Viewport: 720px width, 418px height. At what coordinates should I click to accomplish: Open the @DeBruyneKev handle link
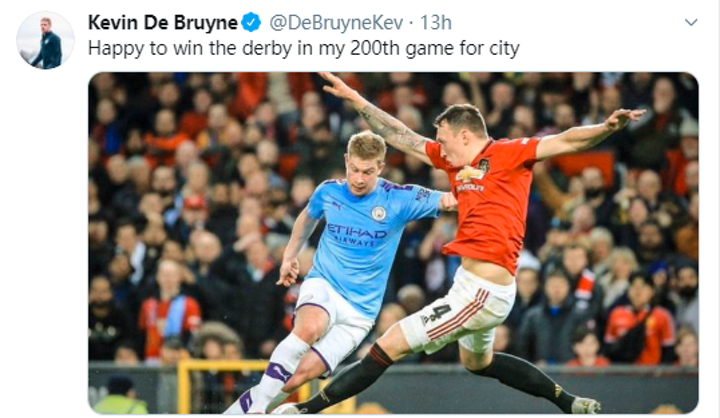(336, 23)
